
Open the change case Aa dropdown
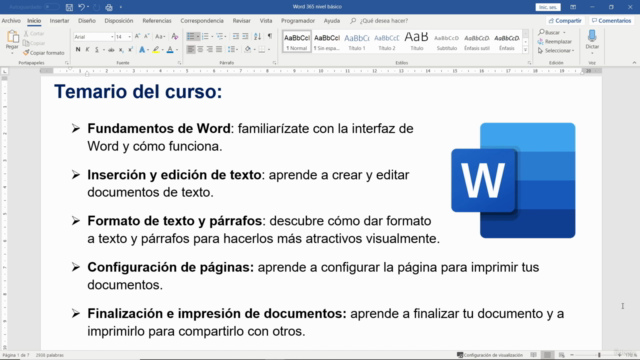click(160, 36)
